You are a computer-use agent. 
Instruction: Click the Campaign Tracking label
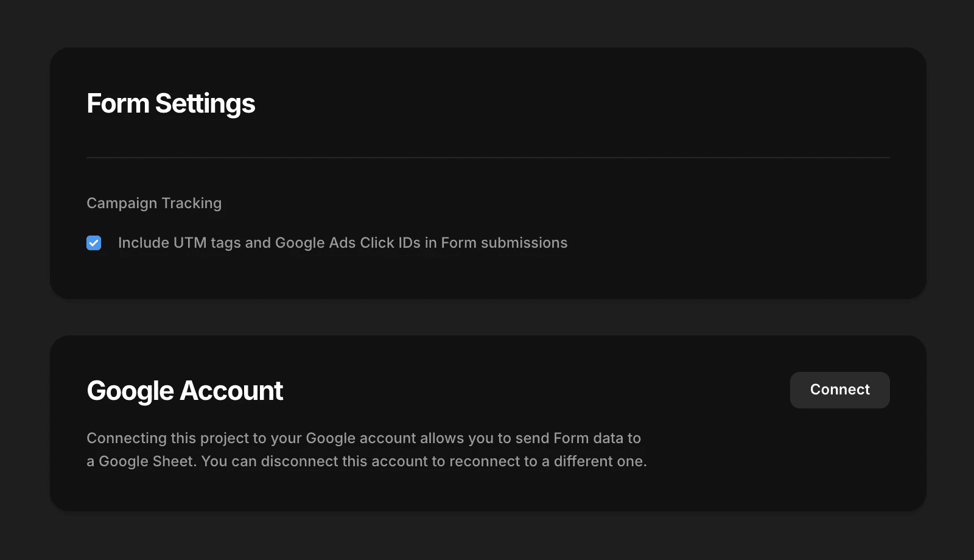(x=154, y=203)
